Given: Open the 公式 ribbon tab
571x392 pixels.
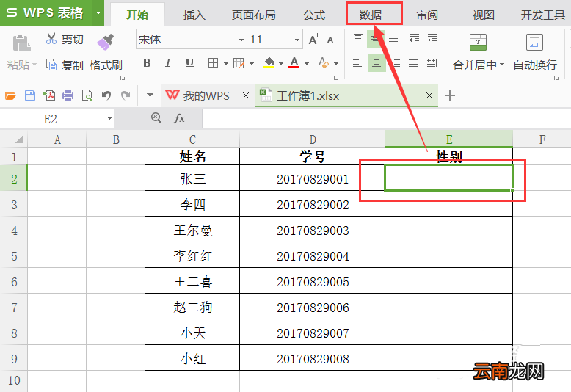Looking at the screenshot, I should pyautogui.click(x=314, y=15).
